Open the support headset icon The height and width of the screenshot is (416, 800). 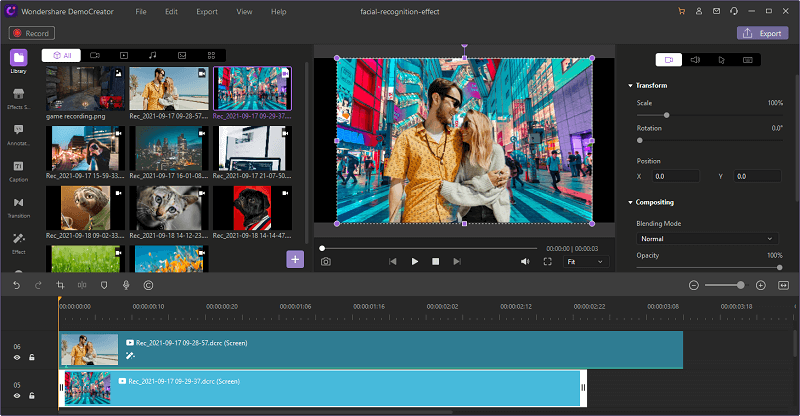click(734, 11)
